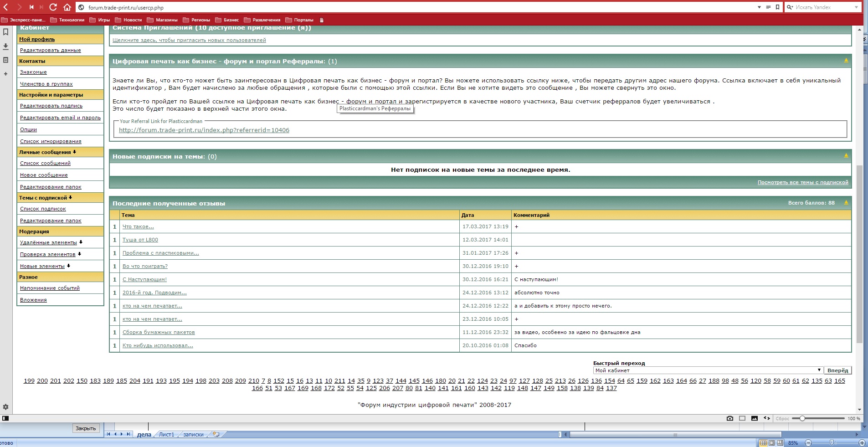
Task: Select Excel Page Layout view icon
Action: click(x=771, y=443)
